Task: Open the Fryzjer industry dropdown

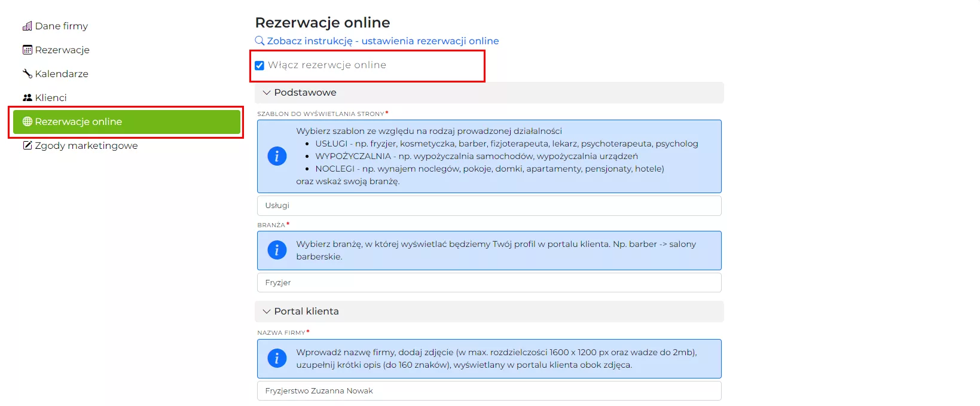Action: point(489,283)
